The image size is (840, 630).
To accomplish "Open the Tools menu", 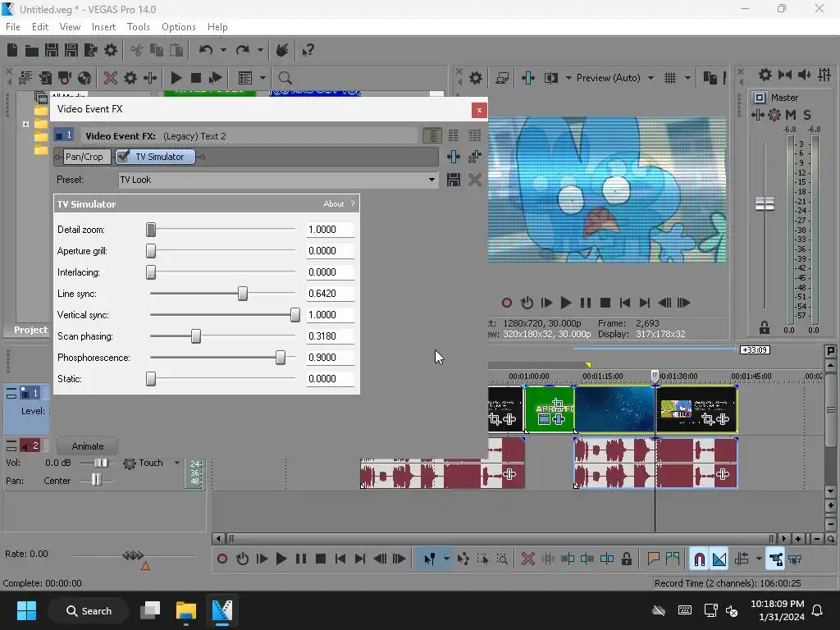I will (138, 27).
